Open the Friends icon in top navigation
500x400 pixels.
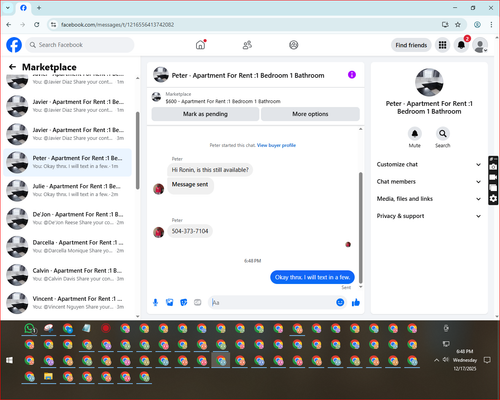point(247,45)
